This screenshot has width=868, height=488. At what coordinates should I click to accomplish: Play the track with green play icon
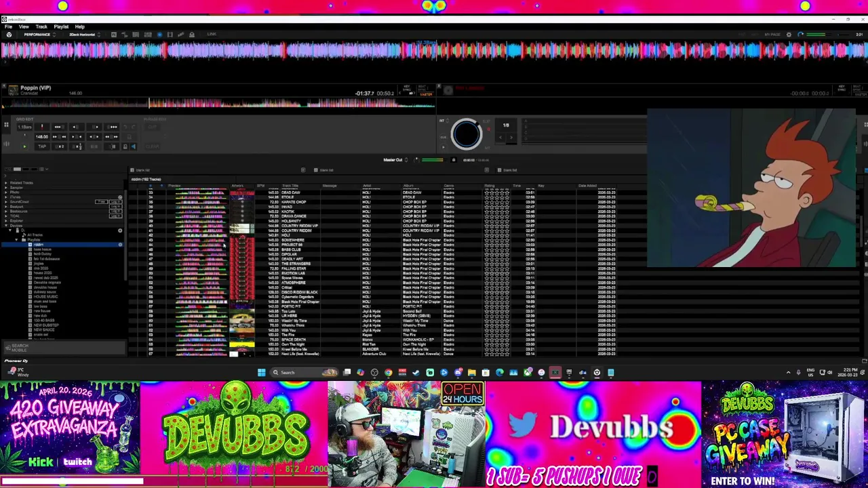pos(24,146)
